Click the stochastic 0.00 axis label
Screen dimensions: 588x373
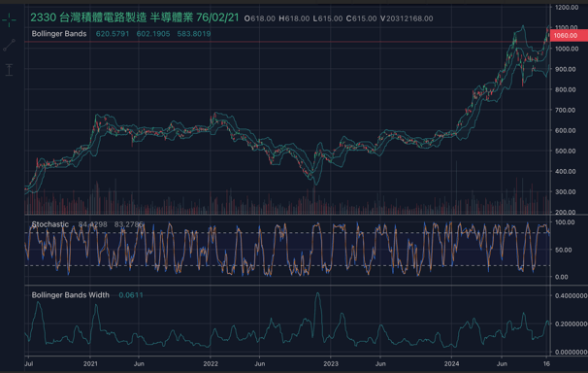(562, 277)
